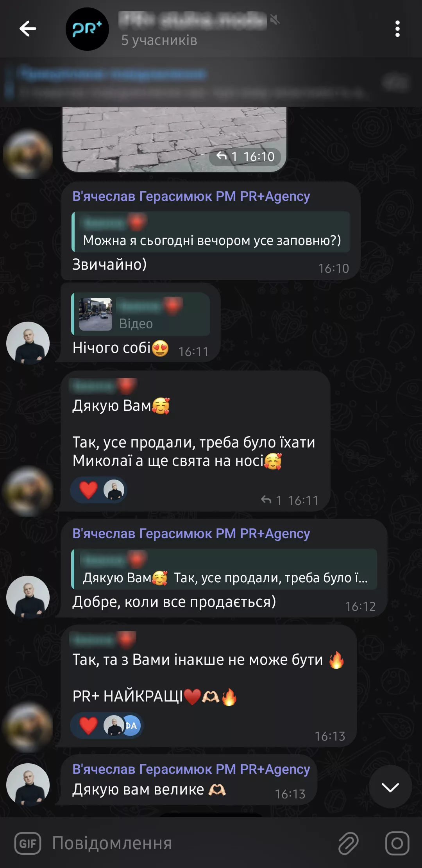
Task: Tap the sender name above 'Звичайно)'
Action: [x=191, y=196]
